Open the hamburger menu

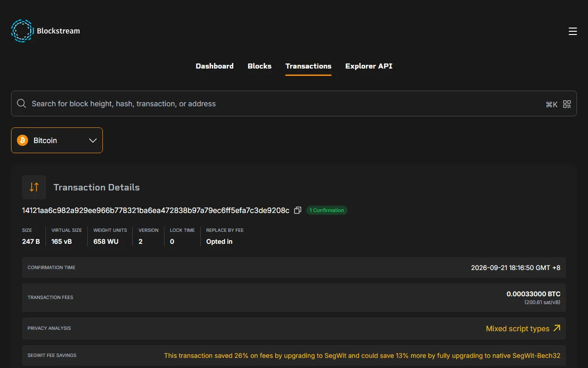(x=572, y=31)
